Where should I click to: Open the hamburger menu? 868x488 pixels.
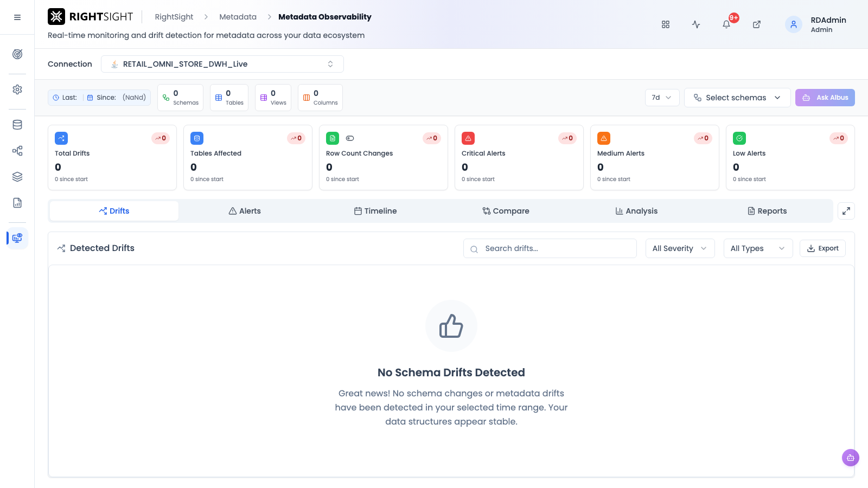tap(17, 17)
